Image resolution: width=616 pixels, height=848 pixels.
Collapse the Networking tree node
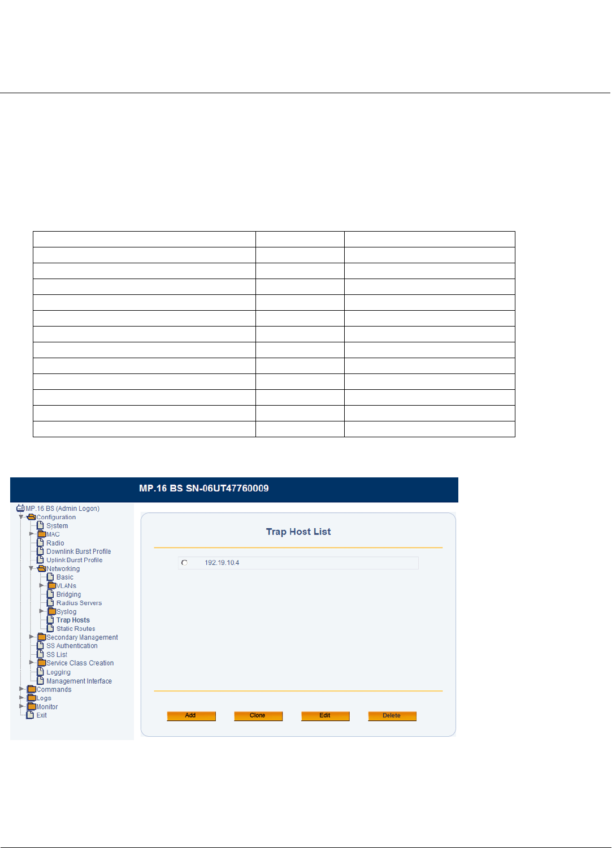(x=31, y=568)
